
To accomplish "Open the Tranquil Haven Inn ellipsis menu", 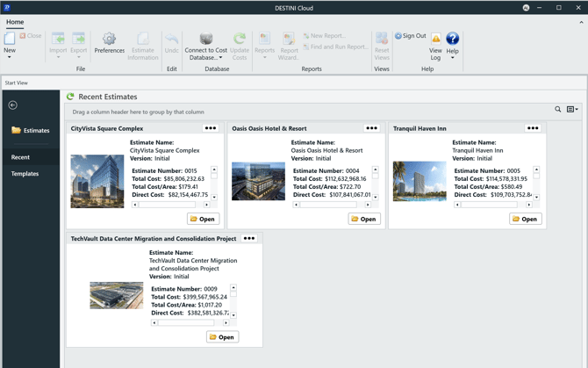I will [x=533, y=128].
